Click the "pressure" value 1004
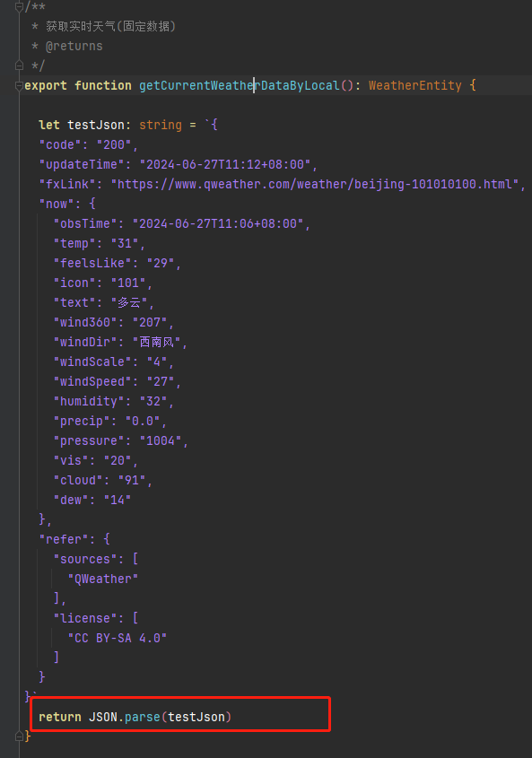 pyautogui.click(x=160, y=440)
